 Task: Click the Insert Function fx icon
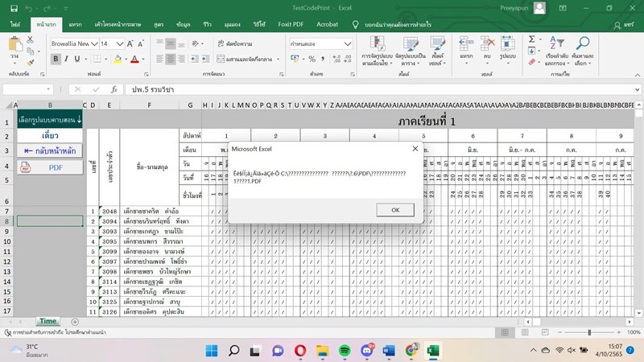[x=114, y=89]
